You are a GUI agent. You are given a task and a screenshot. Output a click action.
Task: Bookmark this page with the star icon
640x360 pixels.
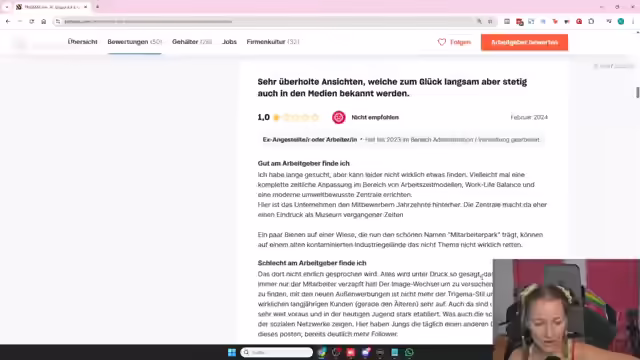tap(490, 21)
